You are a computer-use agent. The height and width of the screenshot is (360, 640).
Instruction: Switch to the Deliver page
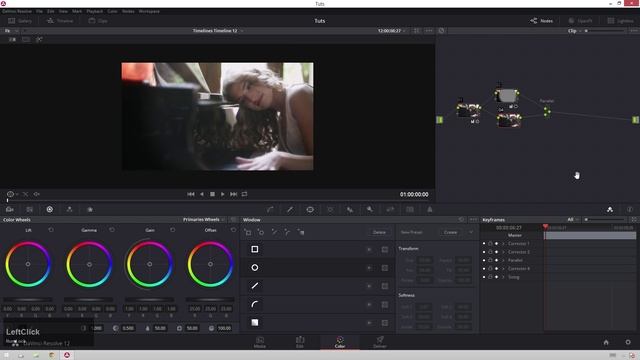380,342
